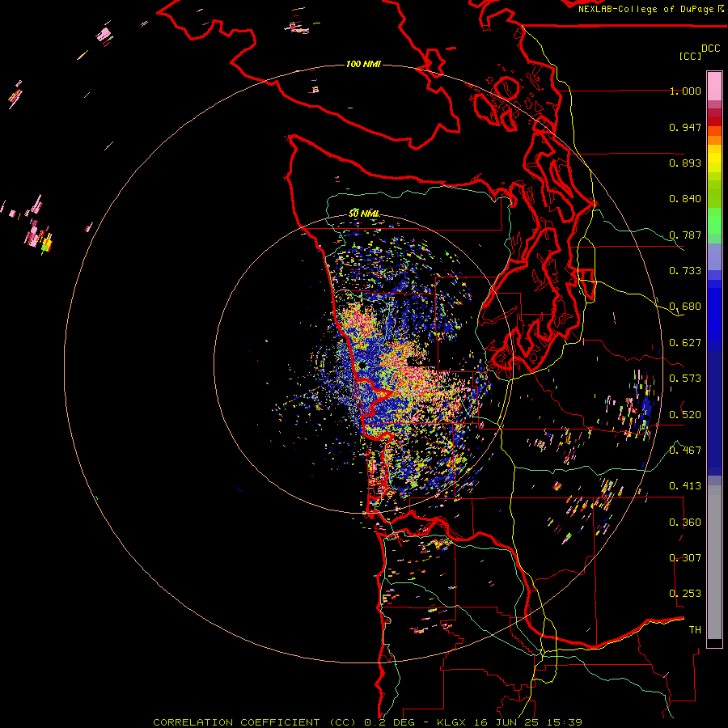Click the 0.840 value on the scale
This screenshot has width=728, height=728.
click(685, 199)
